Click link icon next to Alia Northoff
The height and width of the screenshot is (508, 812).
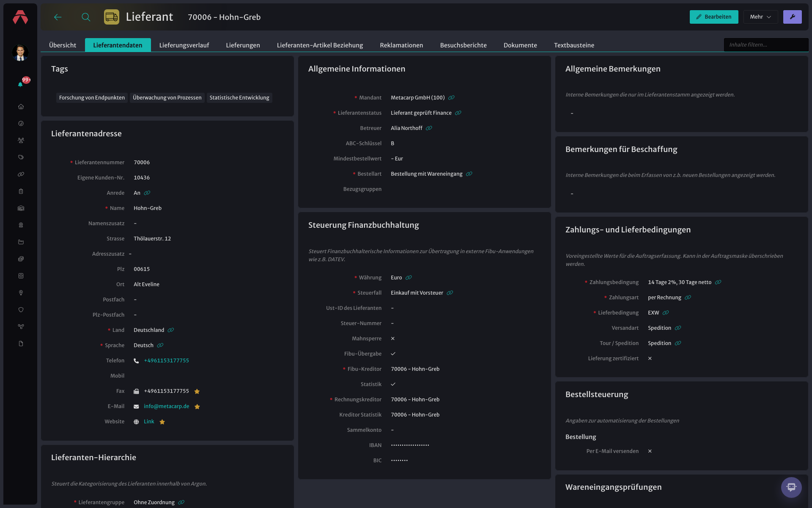[x=429, y=128]
